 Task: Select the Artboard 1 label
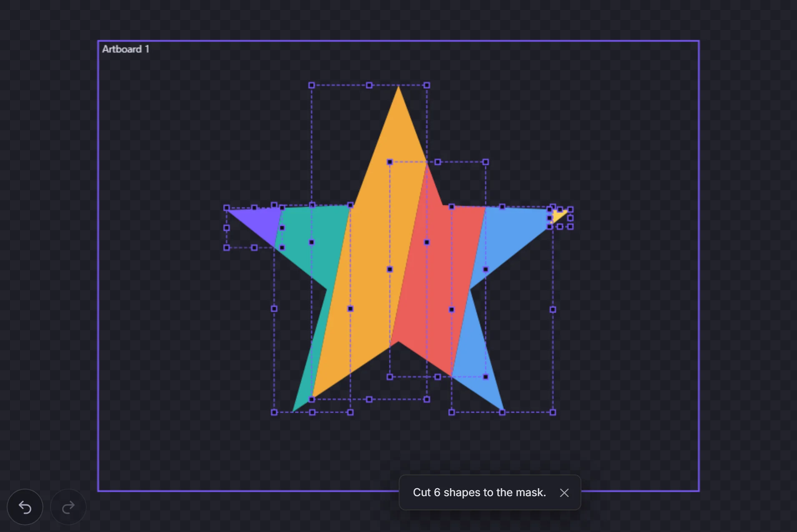[125, 49]
